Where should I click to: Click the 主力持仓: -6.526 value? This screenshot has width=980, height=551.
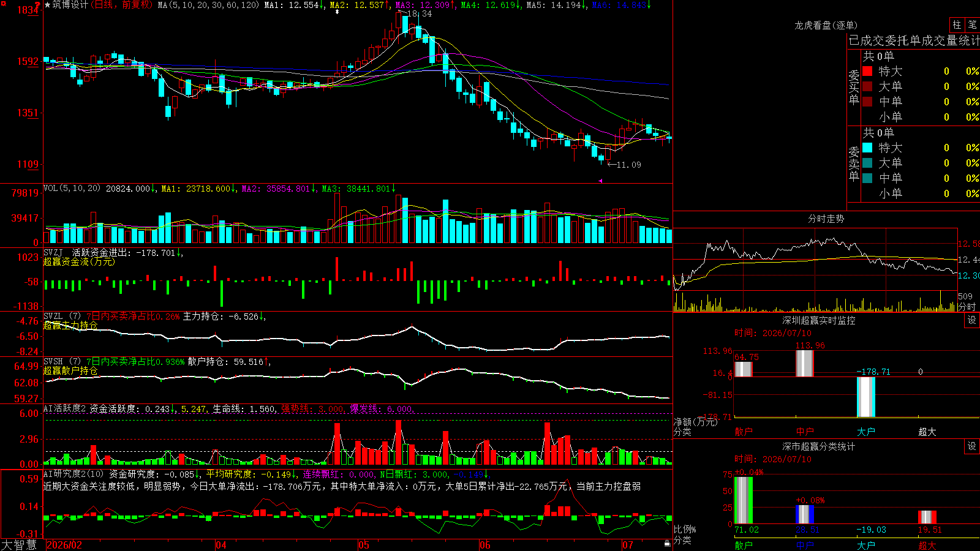pos(221,317)
